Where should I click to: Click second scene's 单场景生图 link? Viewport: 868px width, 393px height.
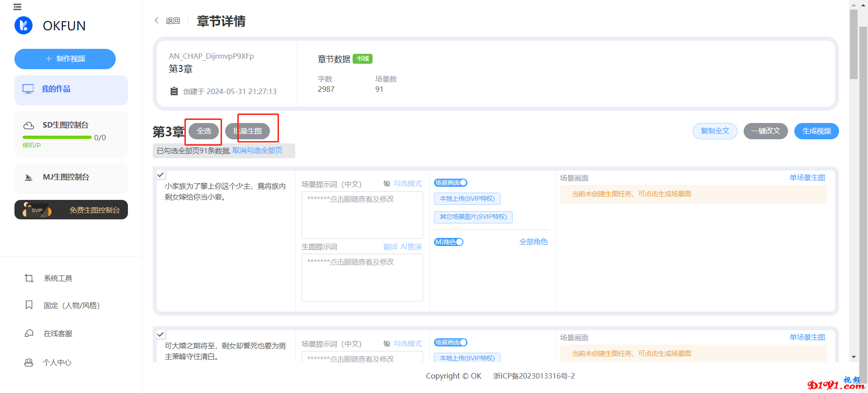click(x=807, y=337)
